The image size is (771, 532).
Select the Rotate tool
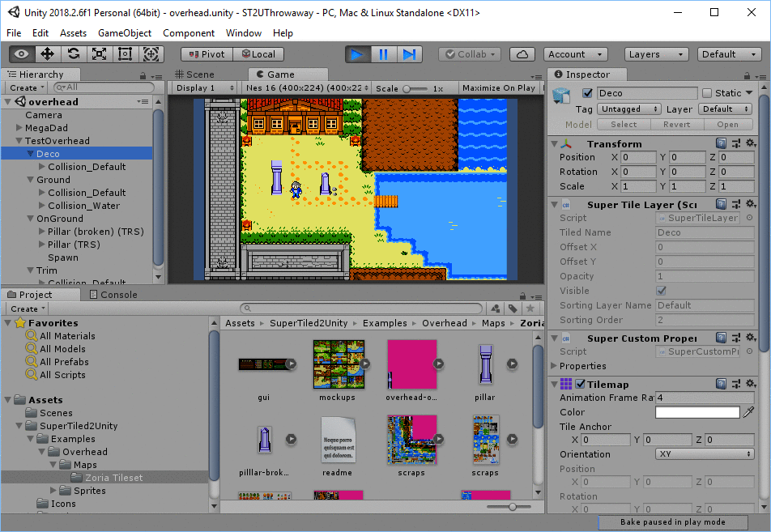pos(74,54)
